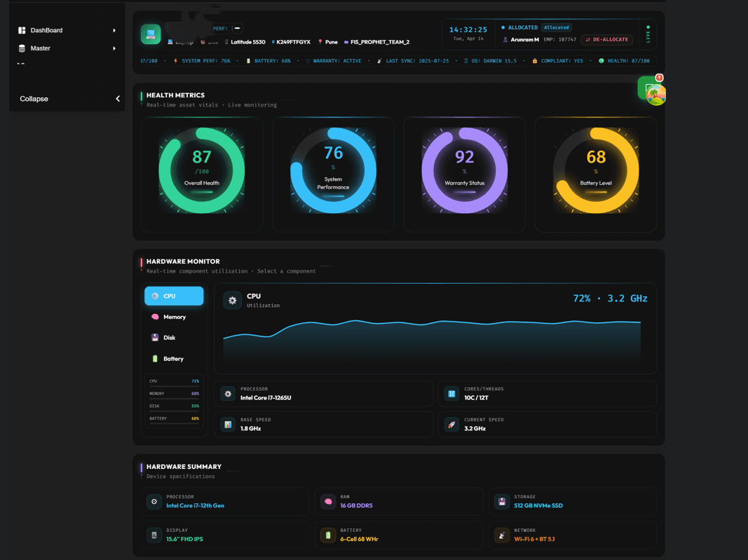Click the CURRENT SPEED rocket icon

(451, 425)
